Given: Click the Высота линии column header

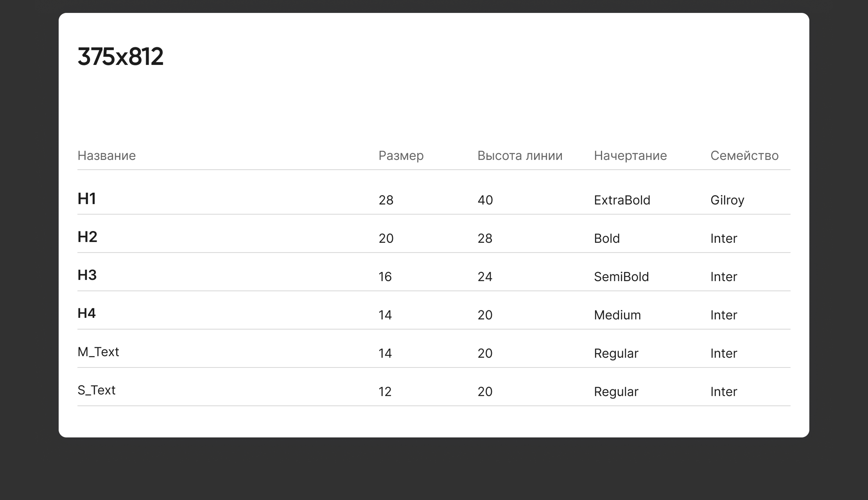Looking at the screenshot, I should (x=520, y=156).
